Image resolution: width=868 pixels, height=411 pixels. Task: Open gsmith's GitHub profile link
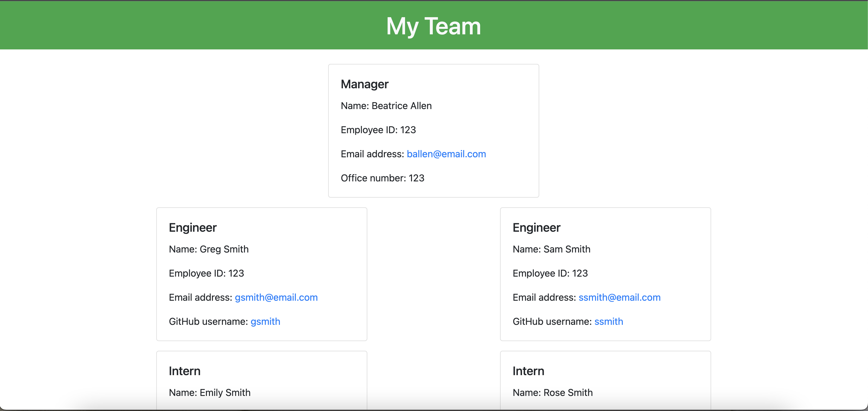[265, 322]
